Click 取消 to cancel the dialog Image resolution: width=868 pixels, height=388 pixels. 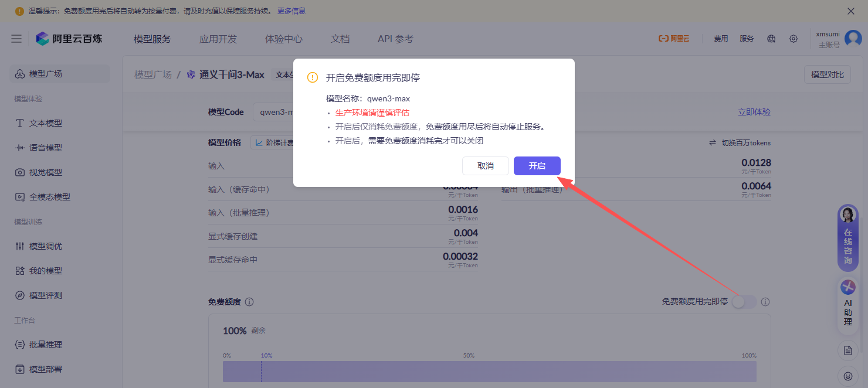click(x=485, y=166)
